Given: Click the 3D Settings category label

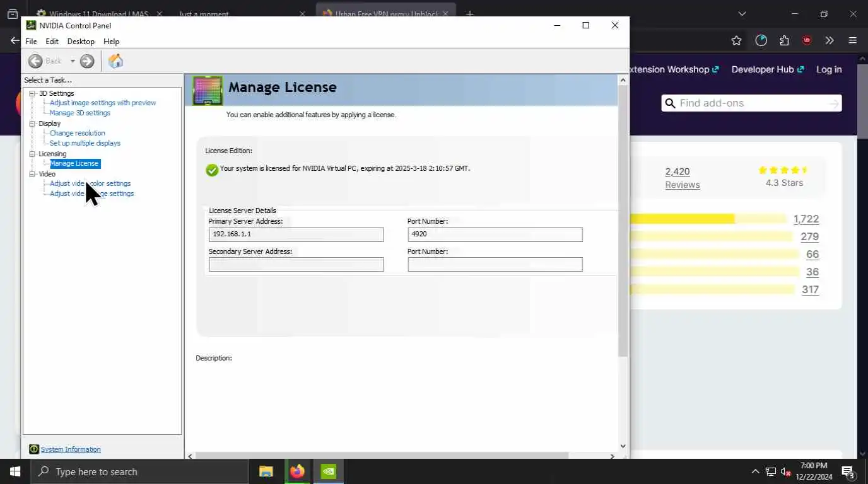Looking at the screenshot, I should click(57, 93).
